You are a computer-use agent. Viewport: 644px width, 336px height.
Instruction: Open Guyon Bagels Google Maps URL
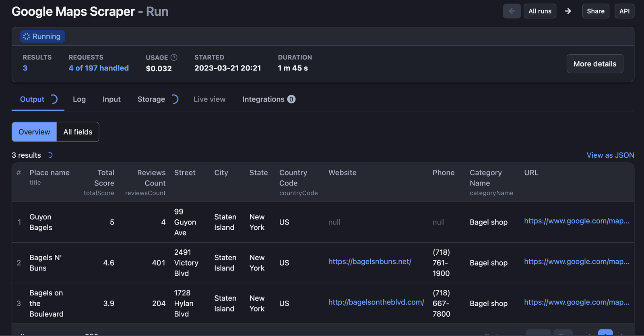pos(576,221)
